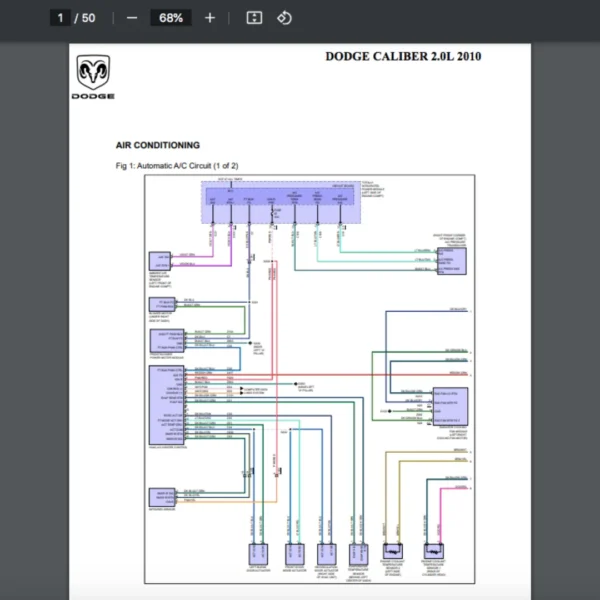The image size is (600, 600).
Task: Click the blower motor power module box
Action: point(163,340)
